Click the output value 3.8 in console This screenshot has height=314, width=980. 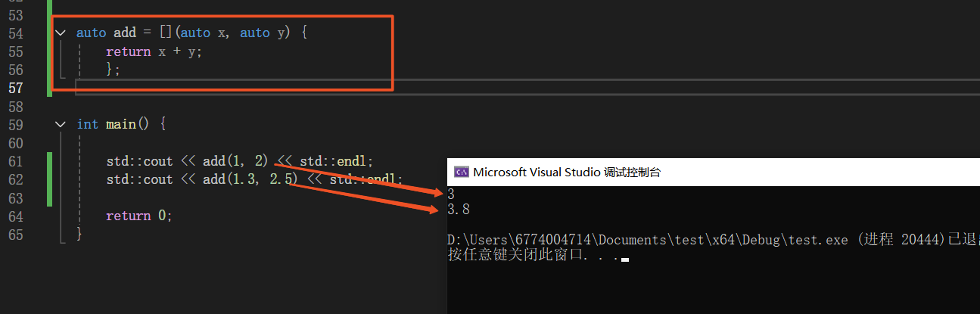(x=459, y=209)
